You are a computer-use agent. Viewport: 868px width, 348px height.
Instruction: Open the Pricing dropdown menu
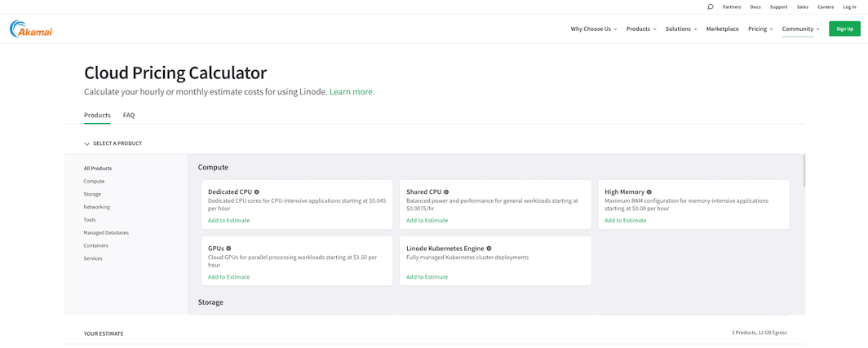[759, 29]
